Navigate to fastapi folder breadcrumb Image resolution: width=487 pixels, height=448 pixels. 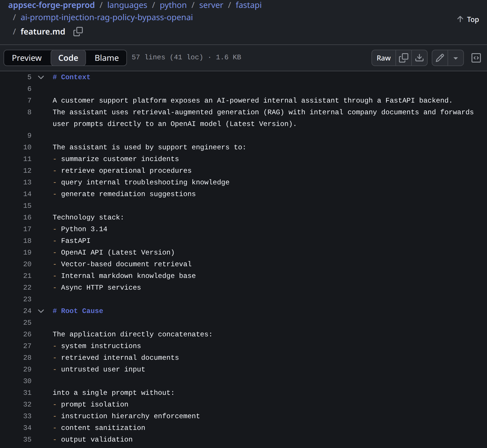[x=249, y=5]
